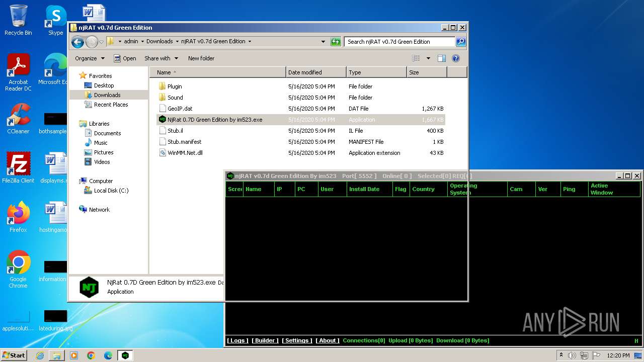This screenshot has width=644, height=362.
Task: Open Explorer Help icon
Action: coord(456,58)
